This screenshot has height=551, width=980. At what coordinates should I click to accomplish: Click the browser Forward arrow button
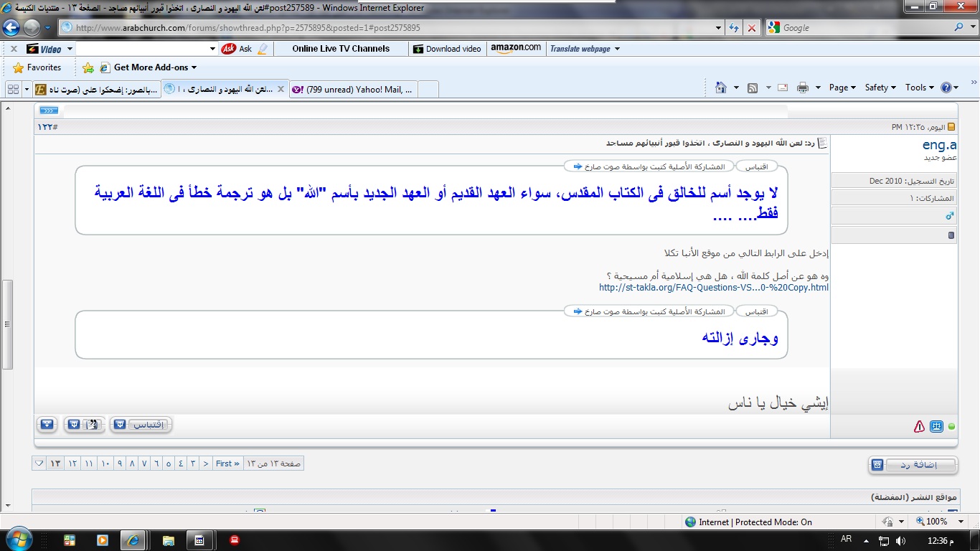[32, 28]
